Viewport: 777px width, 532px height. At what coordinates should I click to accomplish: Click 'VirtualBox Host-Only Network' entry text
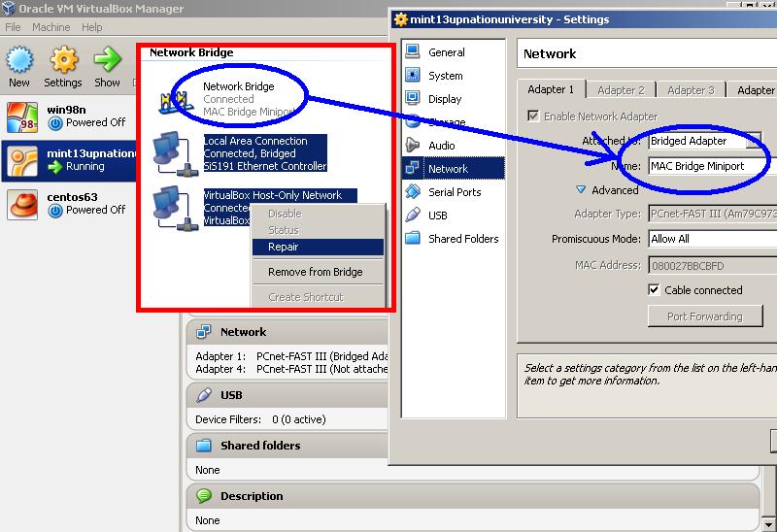(x=273, y=195)
